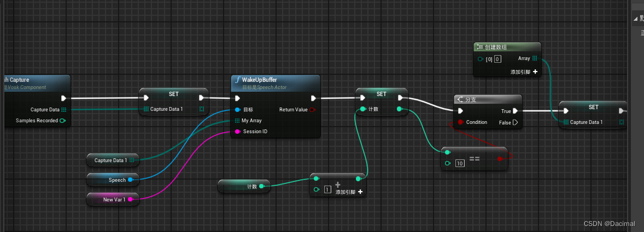
Task: Click the 0 value field on 创建数组 node
Action: coord(497,59)
